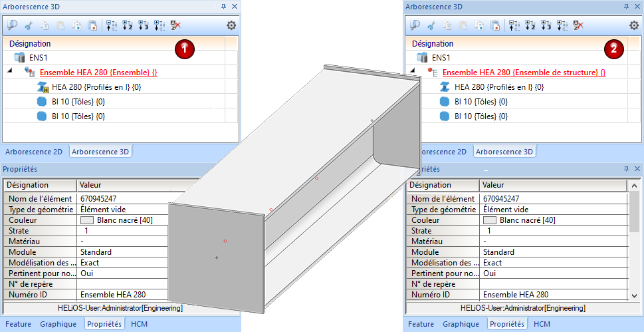Click the delete sorting A-Z icon in left panel
Screen dimensions: 644x332
click(x=175, y=25)
